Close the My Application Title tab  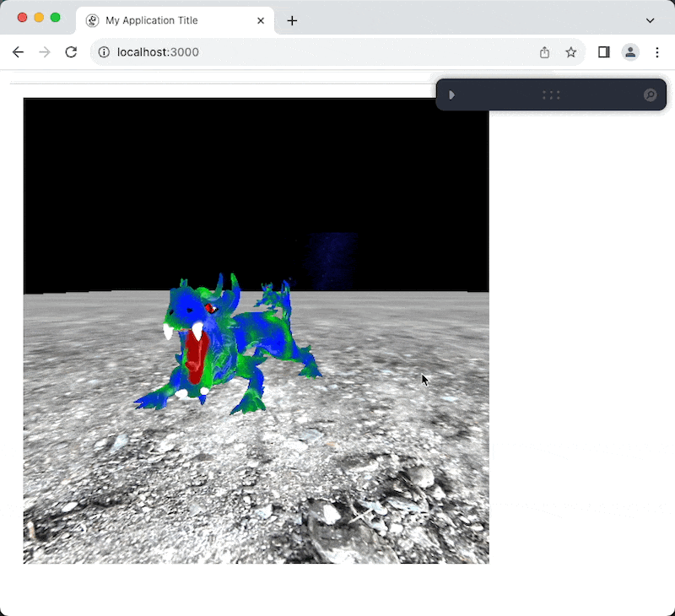261,20
